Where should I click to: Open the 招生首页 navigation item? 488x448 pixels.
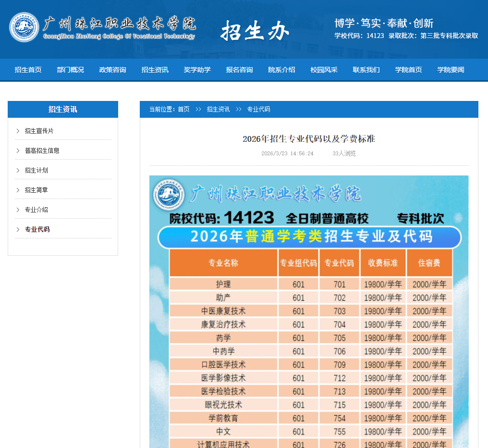(27, 70)
